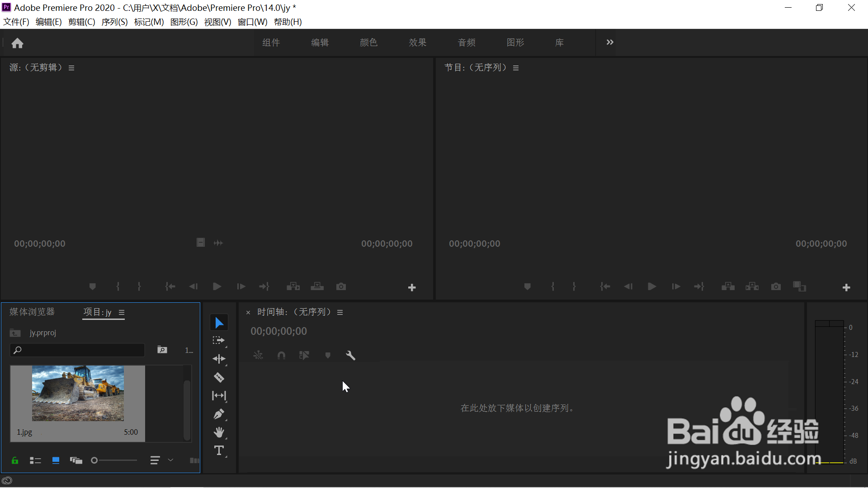Switch project panel to freeform view

tap(76, 460)
